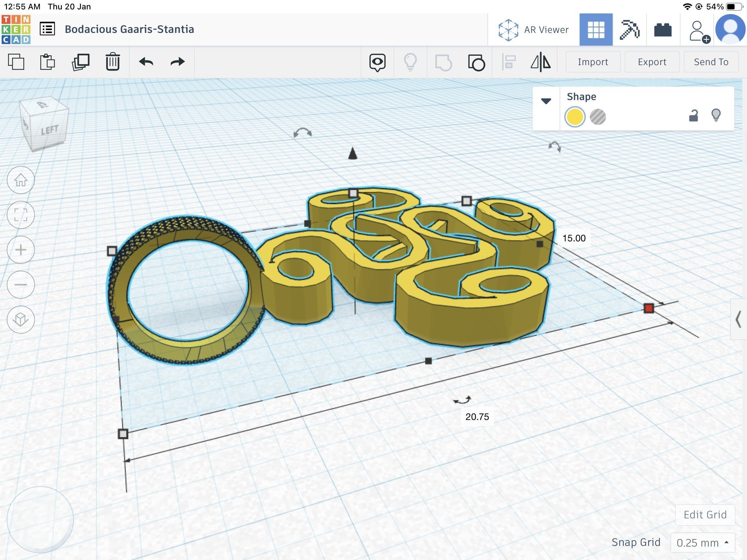Expand the shapes side panel chevron
The image size is (747, 560).
(x=739, y=319)
